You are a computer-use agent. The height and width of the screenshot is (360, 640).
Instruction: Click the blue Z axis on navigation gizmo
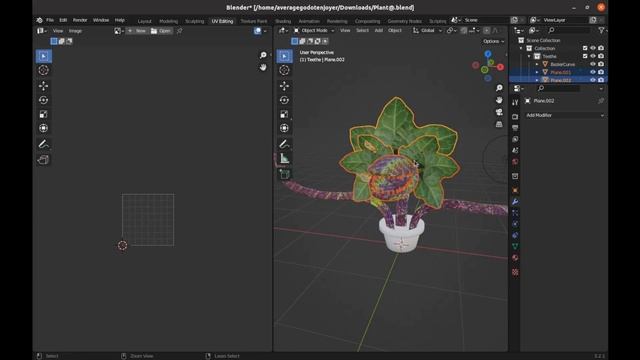point(488,54)
